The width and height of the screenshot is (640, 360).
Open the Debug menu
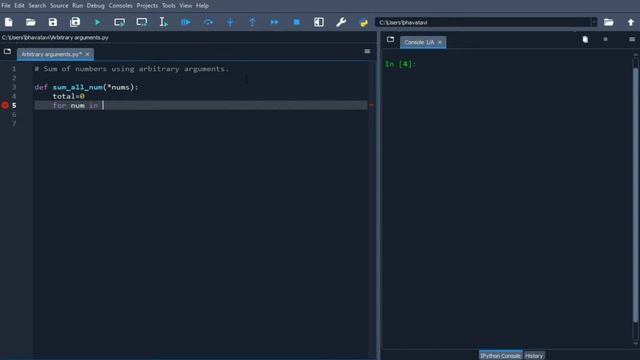[x=96, y=6]
